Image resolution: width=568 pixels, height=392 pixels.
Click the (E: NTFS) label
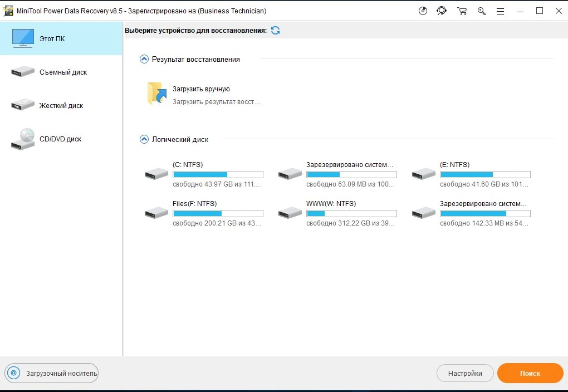[454, 164]
